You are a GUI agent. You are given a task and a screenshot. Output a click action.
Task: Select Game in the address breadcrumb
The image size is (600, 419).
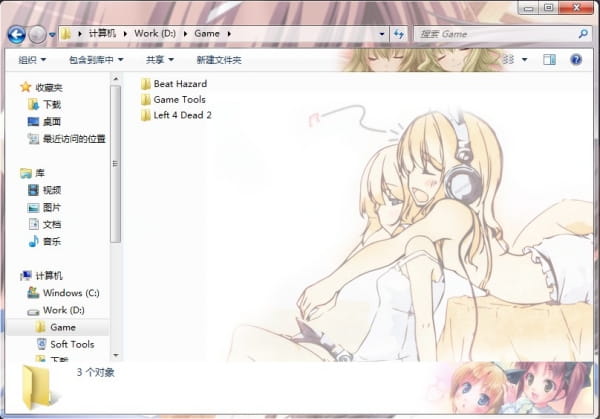(207, 34)
